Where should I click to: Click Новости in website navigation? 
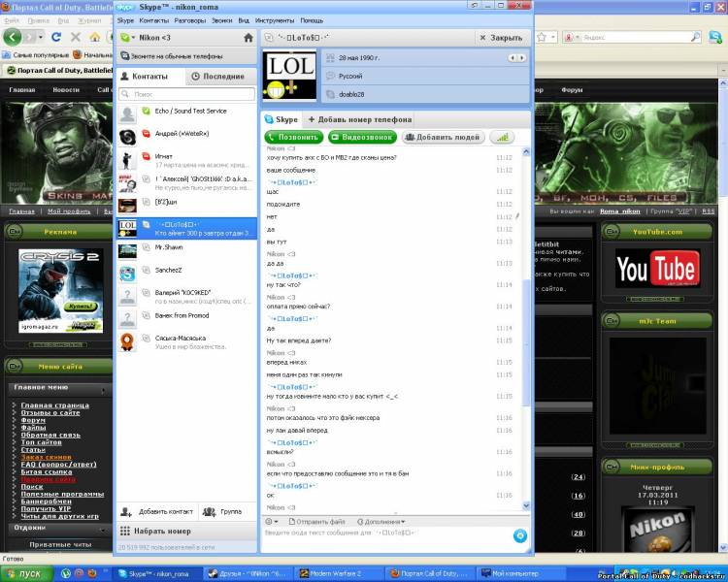66,89
